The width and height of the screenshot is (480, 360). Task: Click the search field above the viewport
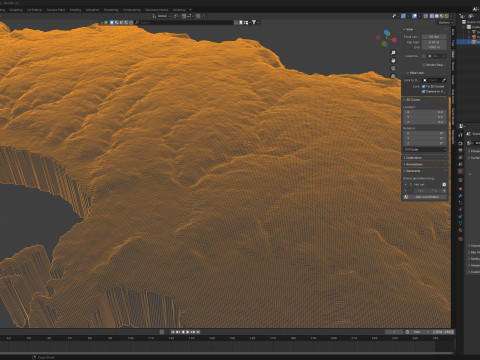(185, 22)
